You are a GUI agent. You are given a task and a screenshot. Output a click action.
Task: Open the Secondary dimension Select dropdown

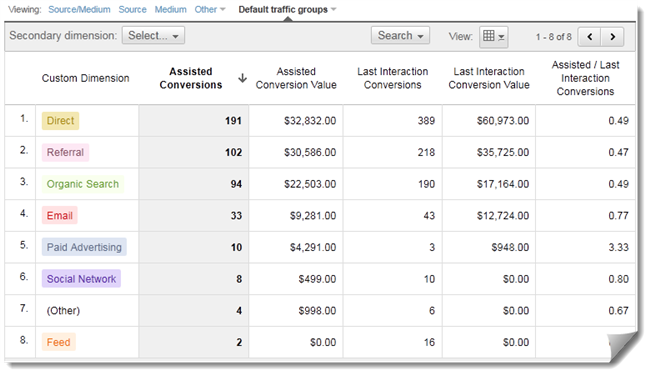coord(153,36)
